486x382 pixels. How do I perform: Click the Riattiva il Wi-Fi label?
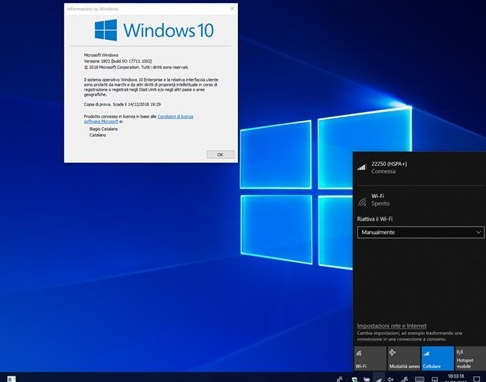click(375, 219)
